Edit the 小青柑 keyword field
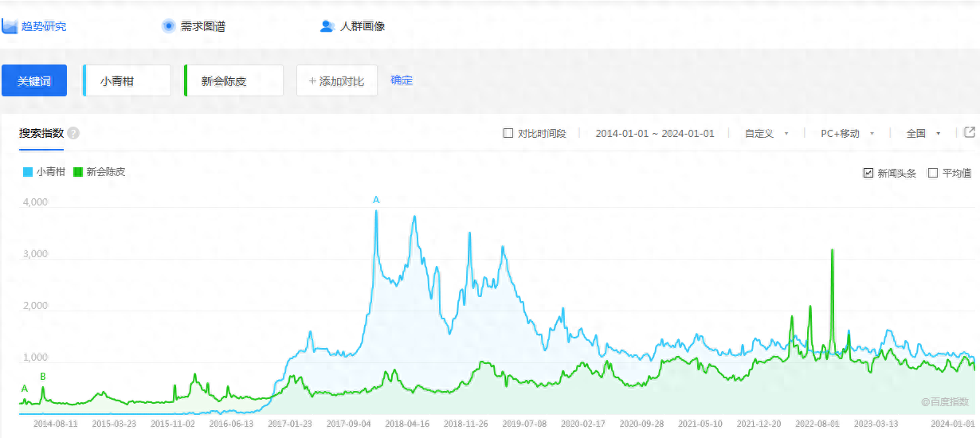The width and height of the screenshot is (980, 438). point(127,80)
